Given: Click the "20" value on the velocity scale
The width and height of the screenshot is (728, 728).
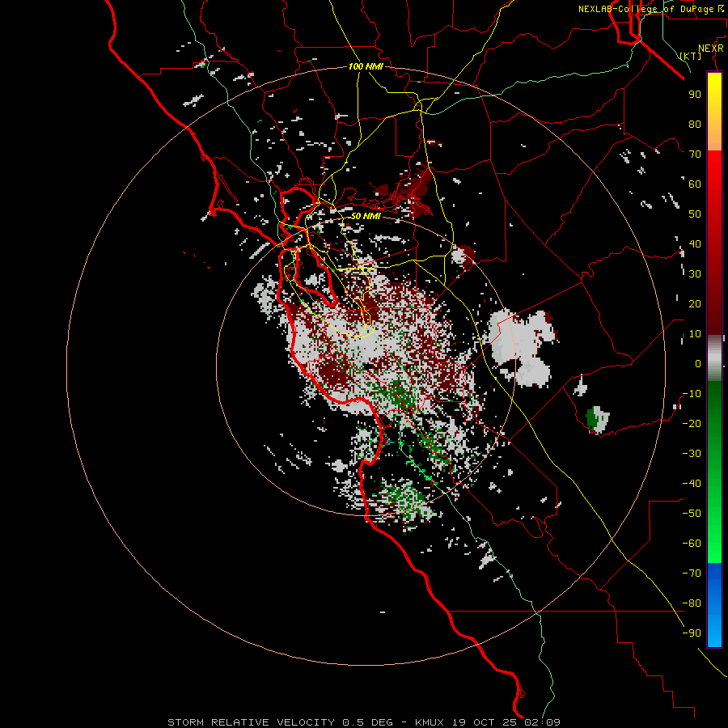Looking at the screenshot, I should (695, 304).
